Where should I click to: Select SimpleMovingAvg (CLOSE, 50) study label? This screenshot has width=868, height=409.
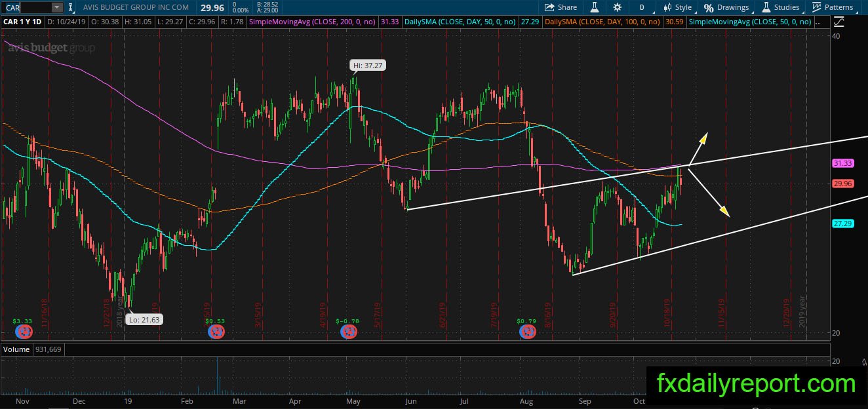pyautogui.click(x=749, y=22)
